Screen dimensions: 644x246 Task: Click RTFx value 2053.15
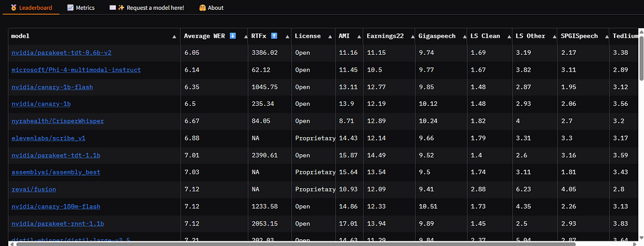tap(264, 224)
